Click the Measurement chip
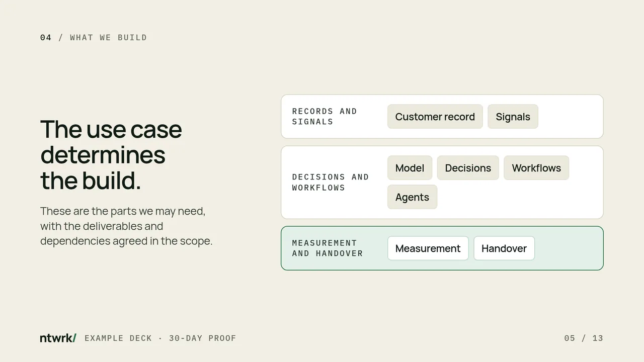644x362 pixels. click(x=428, y=248)
